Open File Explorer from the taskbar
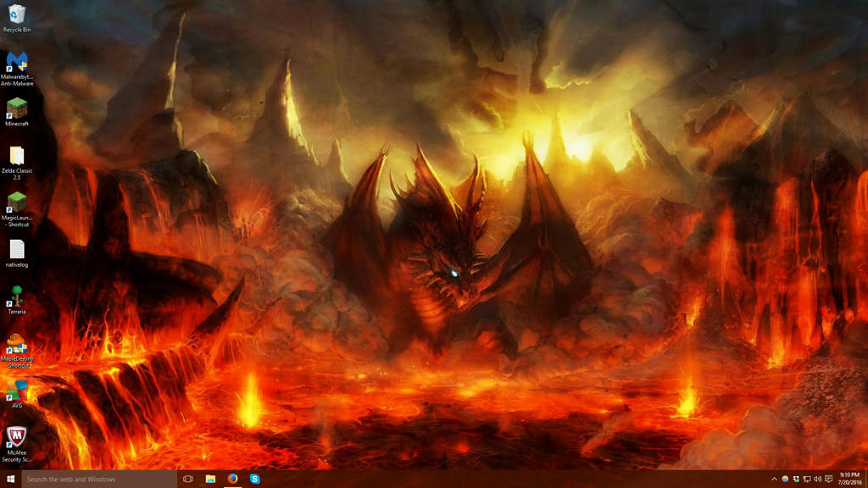This screenshot has height=488, width=868. [210, 480]
